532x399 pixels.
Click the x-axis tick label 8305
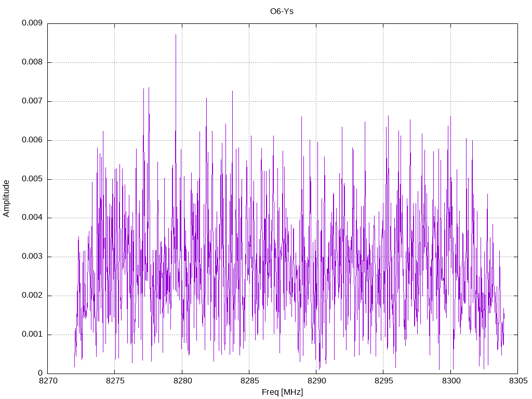(518, 381)
